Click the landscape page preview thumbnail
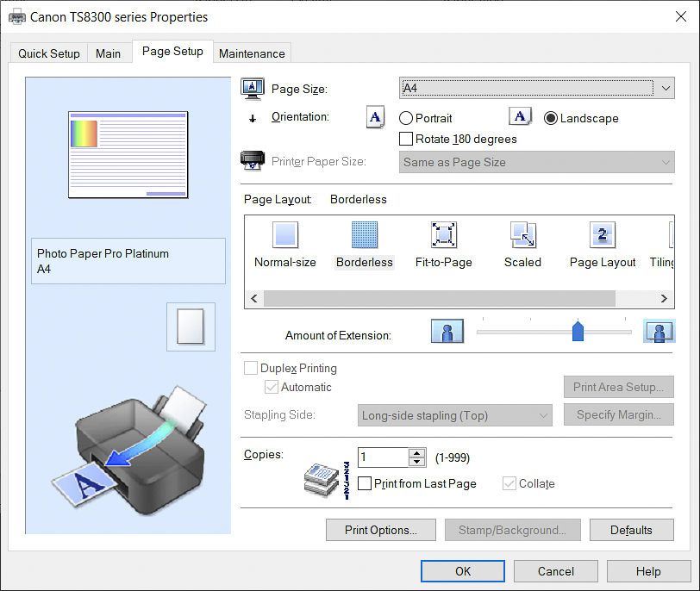 tap(128, 155)
